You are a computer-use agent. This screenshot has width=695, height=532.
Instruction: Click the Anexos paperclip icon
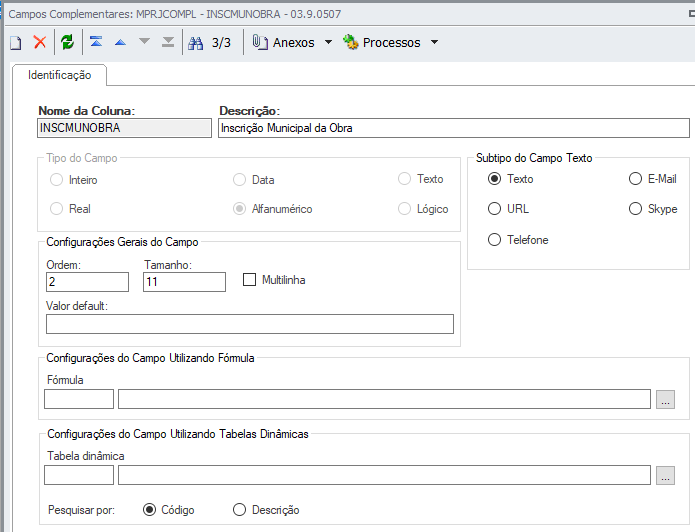[260, 42]
